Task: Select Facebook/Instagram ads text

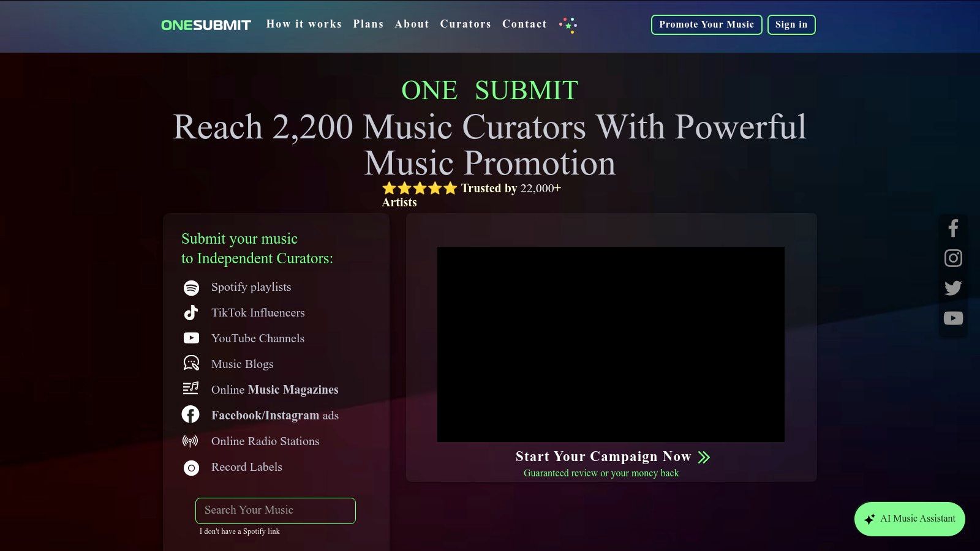Action: pos(275,416)
